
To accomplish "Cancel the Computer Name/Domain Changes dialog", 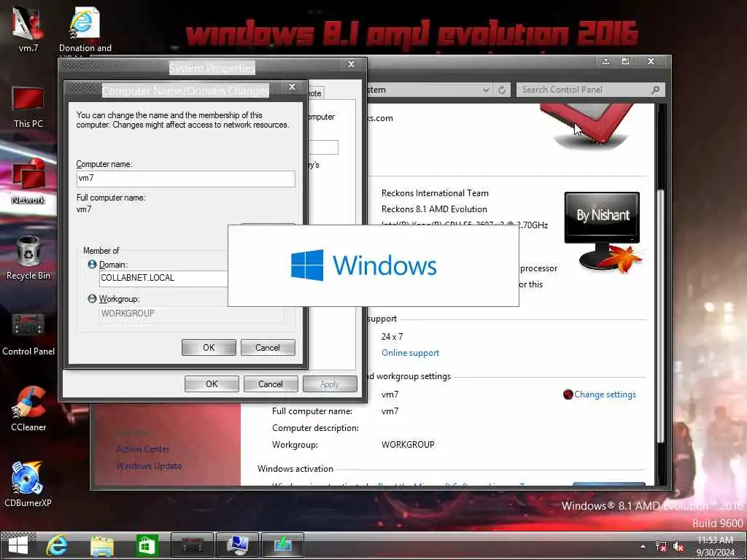I will 268,348.
